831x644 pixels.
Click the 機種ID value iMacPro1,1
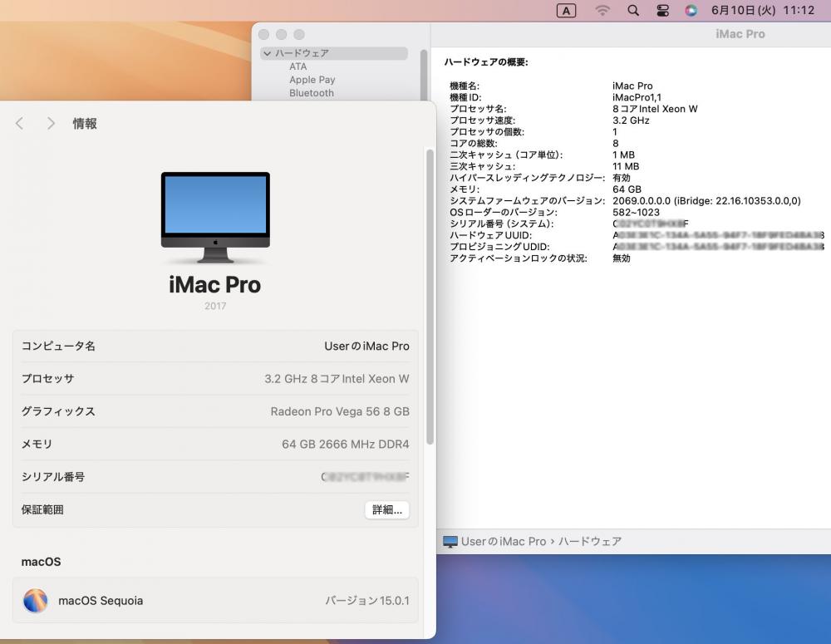click(x=637, y=97)
